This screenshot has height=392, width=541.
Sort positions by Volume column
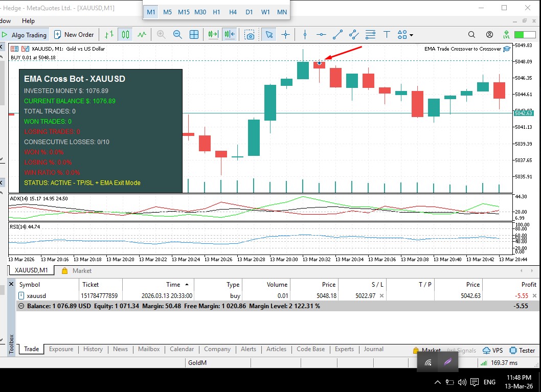(x=266, y=285)
